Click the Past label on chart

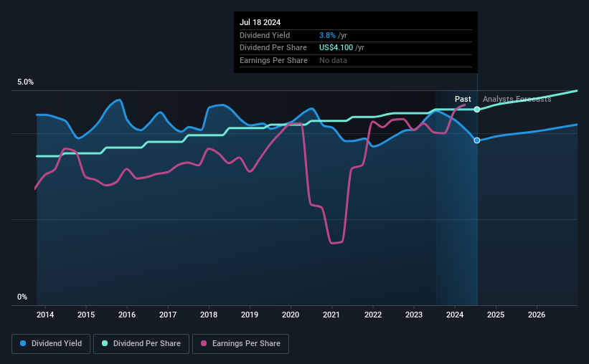pos(463,99)
